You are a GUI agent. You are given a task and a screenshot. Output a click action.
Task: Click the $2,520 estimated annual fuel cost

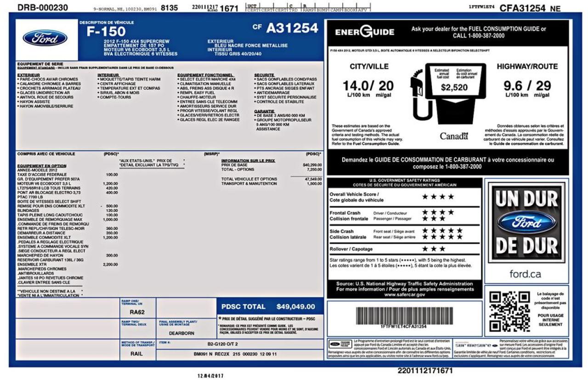click(x=454, y=87)
